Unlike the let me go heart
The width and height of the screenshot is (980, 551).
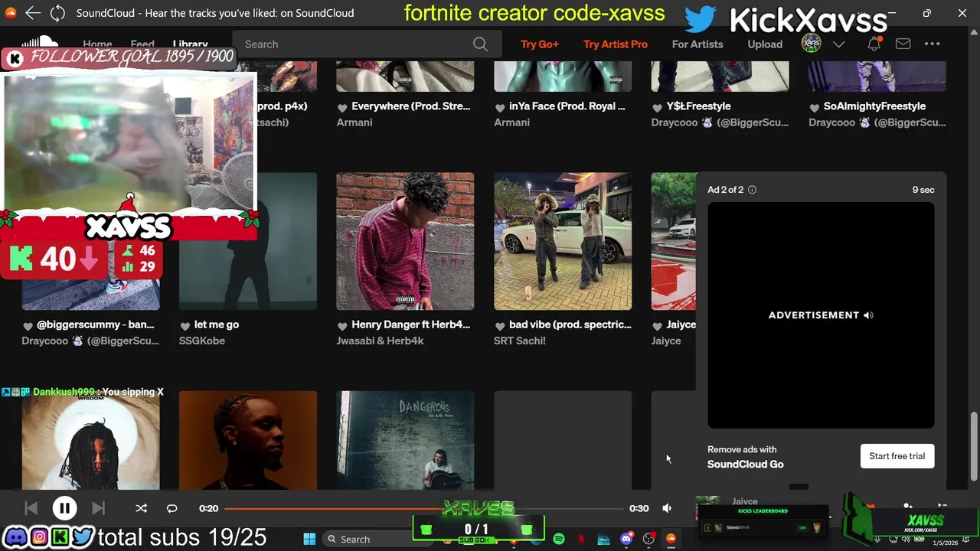click(185, 325)
